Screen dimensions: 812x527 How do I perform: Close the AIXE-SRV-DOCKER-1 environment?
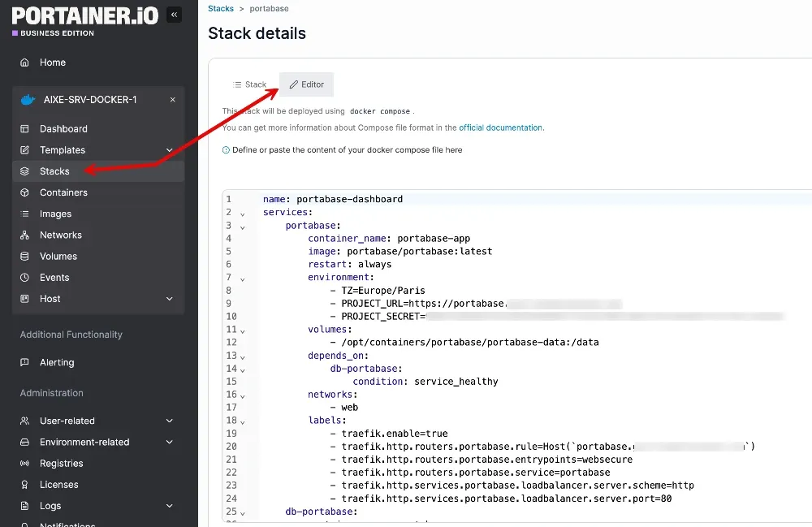click(172, 99)
